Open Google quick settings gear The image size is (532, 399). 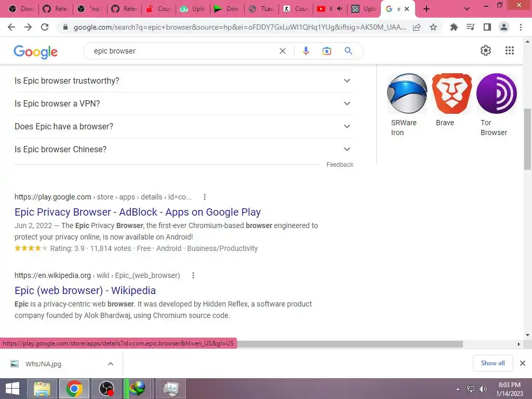pyautogui.click(x=486, y=50)
